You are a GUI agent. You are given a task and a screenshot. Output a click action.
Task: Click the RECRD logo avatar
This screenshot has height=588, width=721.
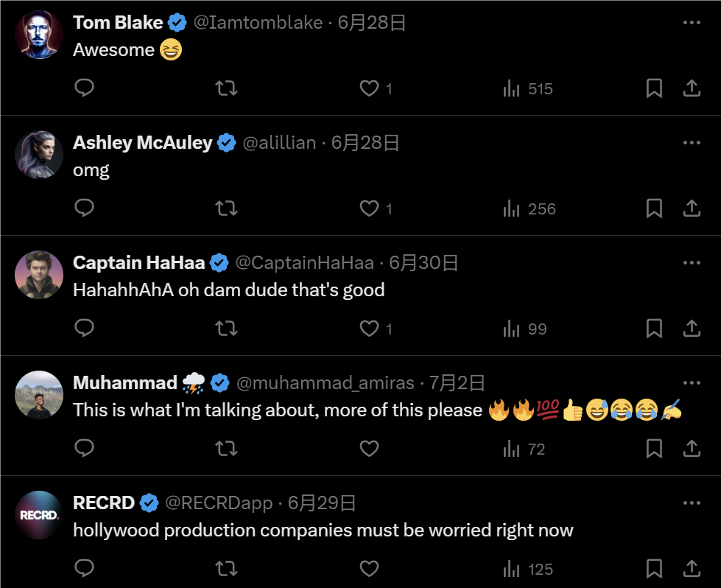pyautogui.click(x=39, y=514)
